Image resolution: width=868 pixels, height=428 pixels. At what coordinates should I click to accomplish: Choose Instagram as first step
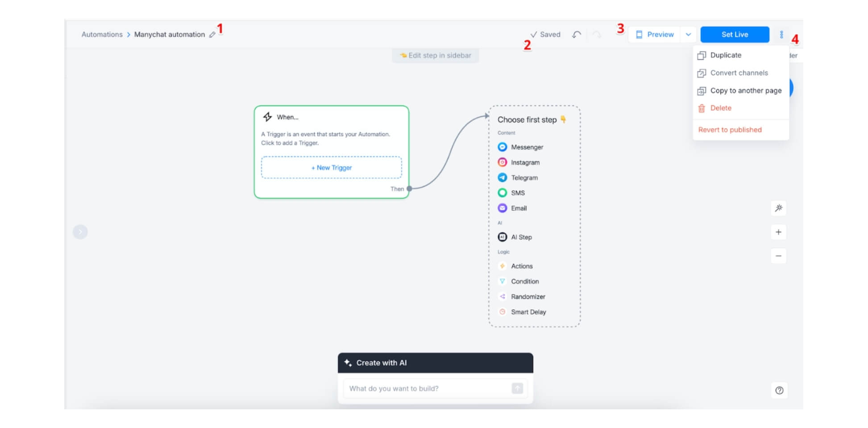pos(525,163)
